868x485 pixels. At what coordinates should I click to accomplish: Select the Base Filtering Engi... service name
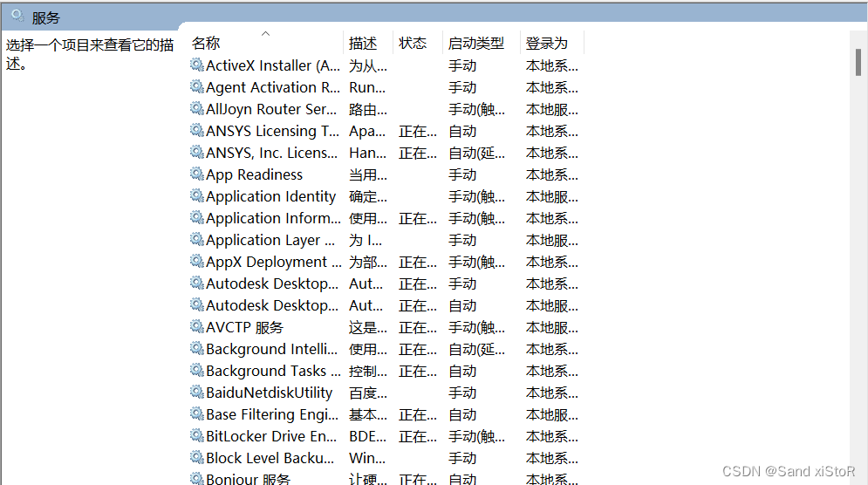pyautogui.click(x=272, y=414)
